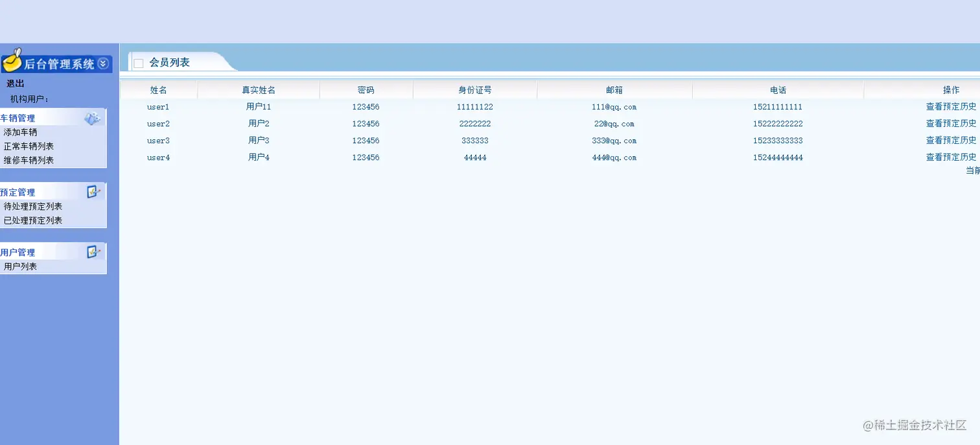Image resolution: width=980 pixels, height=445 pixels.
Task: Click real name 用户4
Action: 259,157
